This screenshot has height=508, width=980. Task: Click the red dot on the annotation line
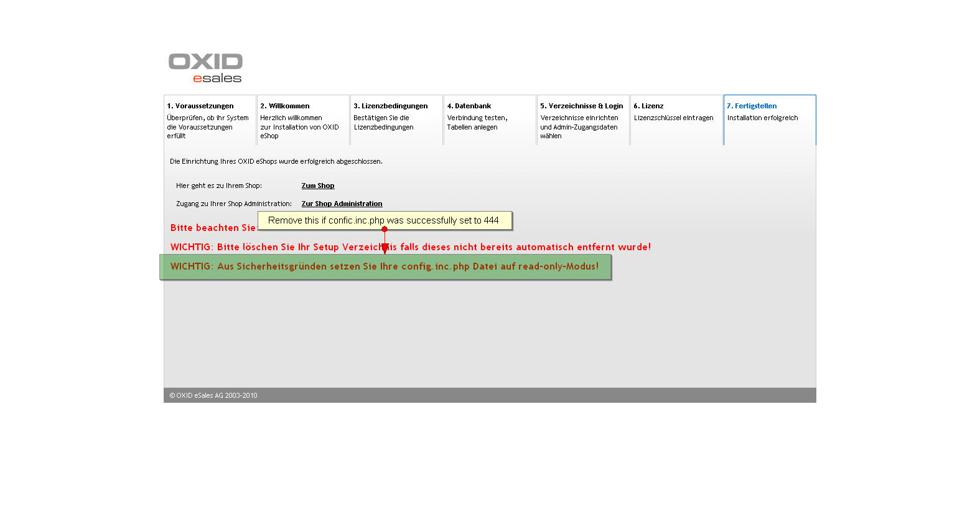click(x=385, y=229)
